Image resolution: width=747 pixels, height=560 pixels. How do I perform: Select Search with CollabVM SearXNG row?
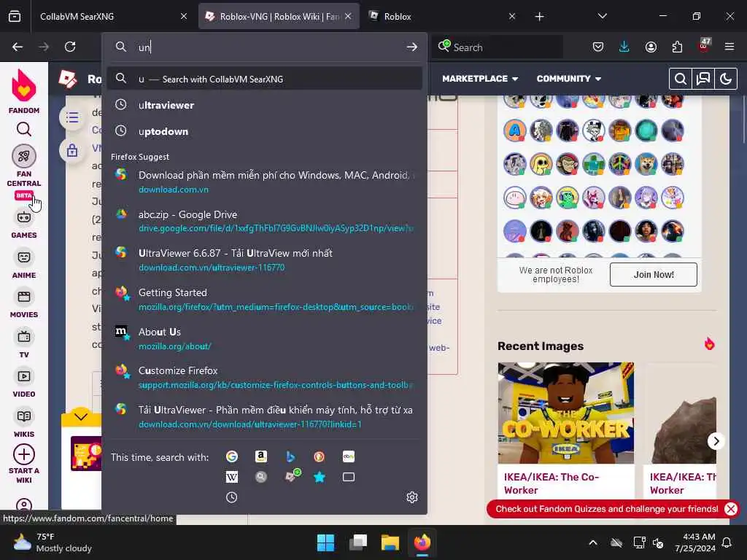point(264,79)
